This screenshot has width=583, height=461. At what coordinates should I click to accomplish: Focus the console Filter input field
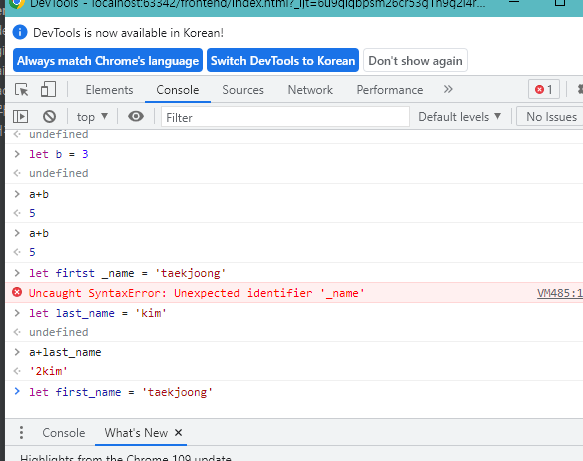pos(285,117)
